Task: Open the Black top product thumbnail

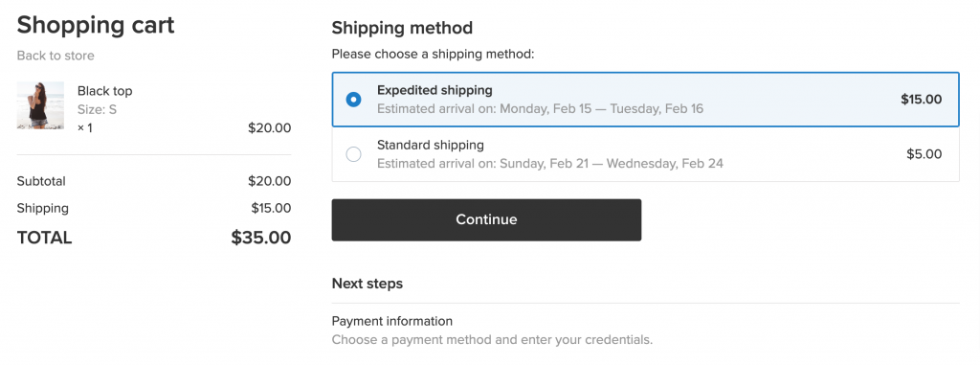Action: [40, 105]
